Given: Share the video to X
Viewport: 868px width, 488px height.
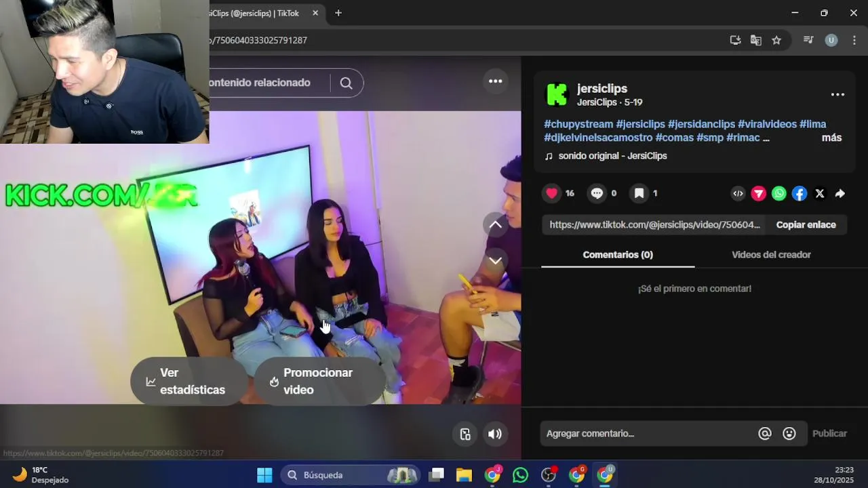Looking at the screenshot, I should tap(820, 194).
